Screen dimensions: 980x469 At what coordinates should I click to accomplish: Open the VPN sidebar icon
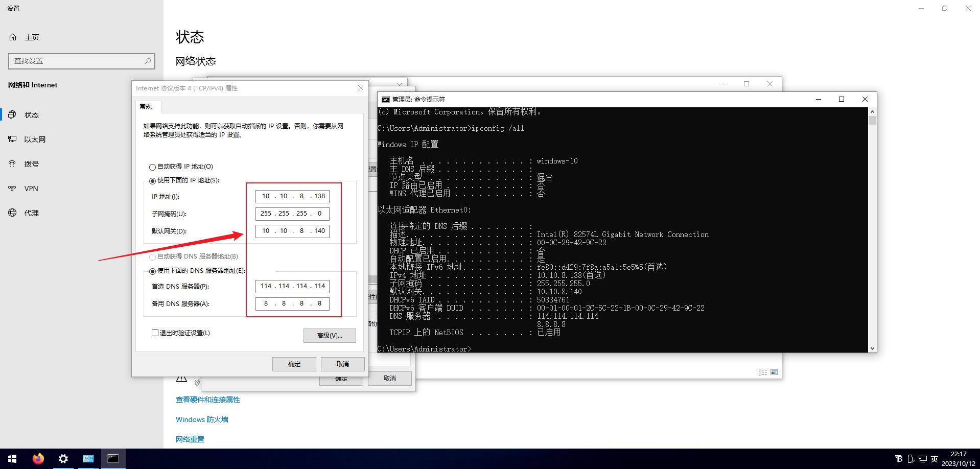[x=12, y=188]
